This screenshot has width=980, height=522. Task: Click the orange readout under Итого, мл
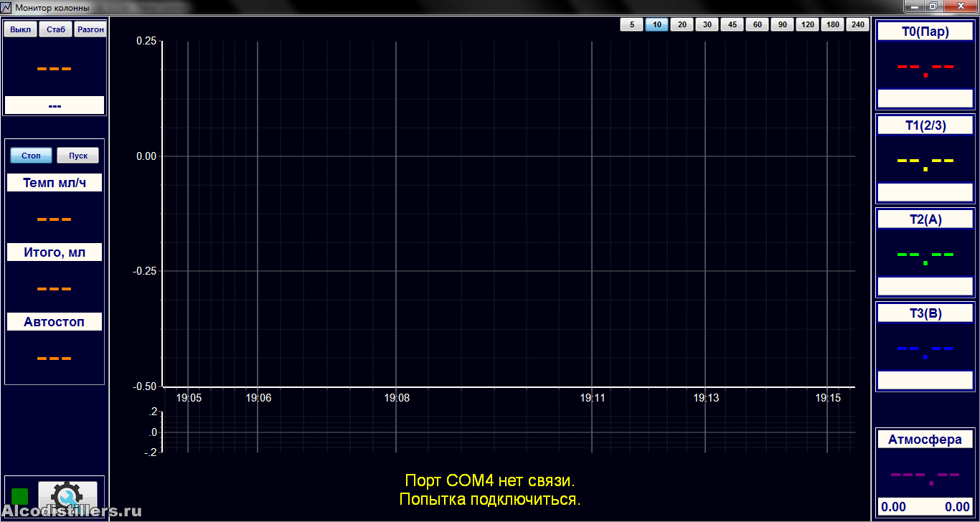55,289
